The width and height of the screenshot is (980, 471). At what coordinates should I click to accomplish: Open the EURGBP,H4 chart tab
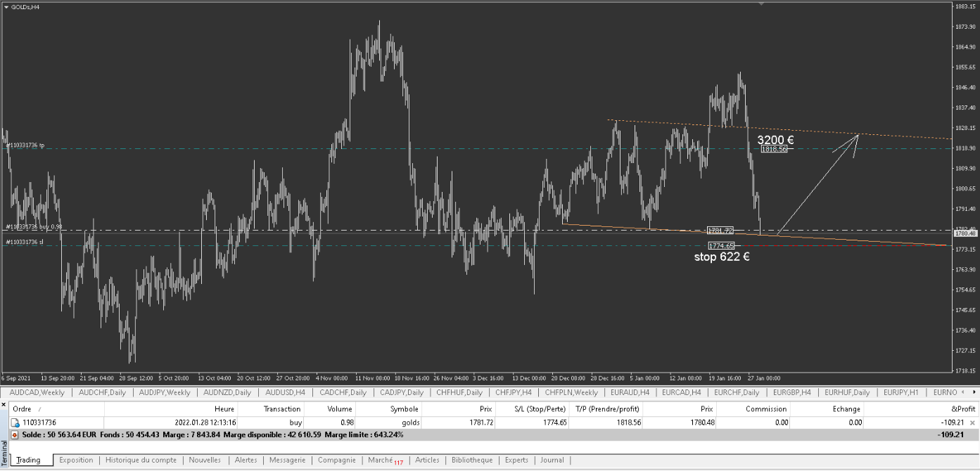[791, 392]
